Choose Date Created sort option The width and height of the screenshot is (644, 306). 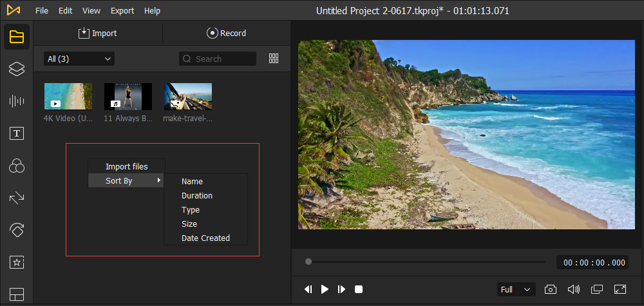tap(205, 238)
